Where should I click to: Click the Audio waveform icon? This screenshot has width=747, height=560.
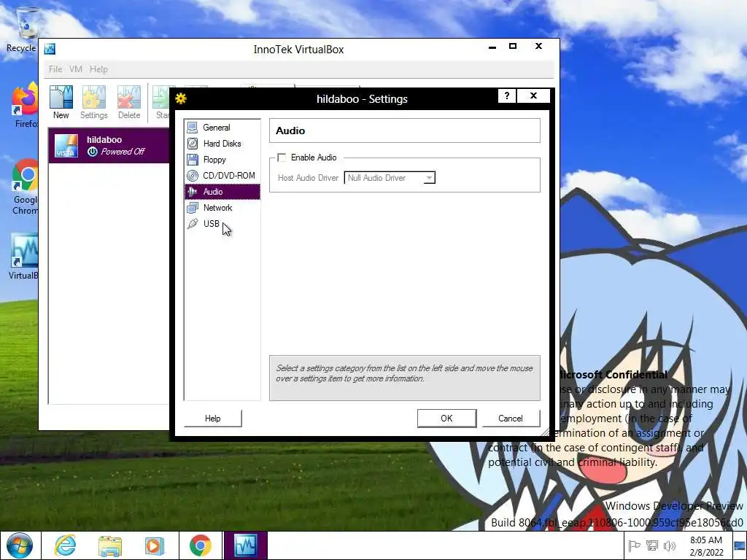(x=193, y=192)
